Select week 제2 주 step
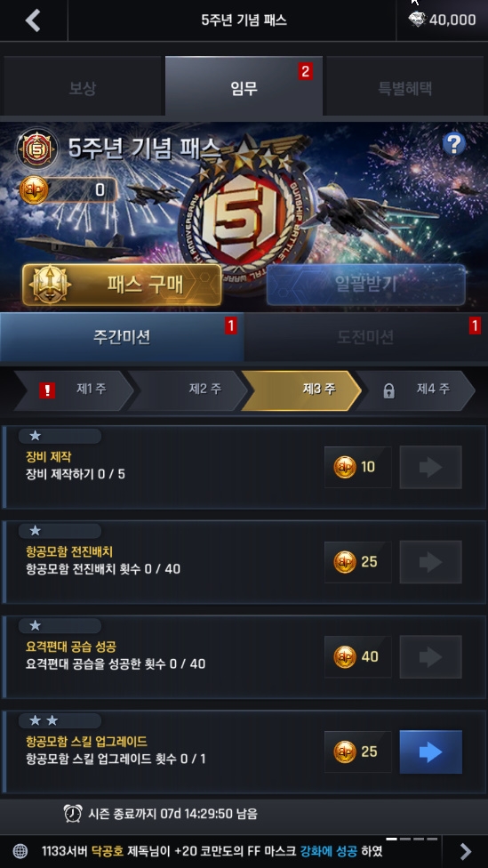The image size is (488, 868). point(188,390)
